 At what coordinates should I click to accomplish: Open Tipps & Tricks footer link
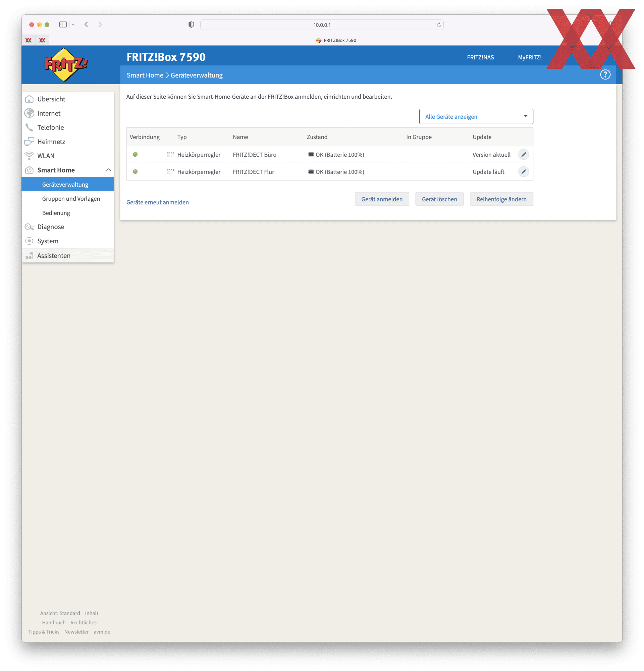click(44, 632)
